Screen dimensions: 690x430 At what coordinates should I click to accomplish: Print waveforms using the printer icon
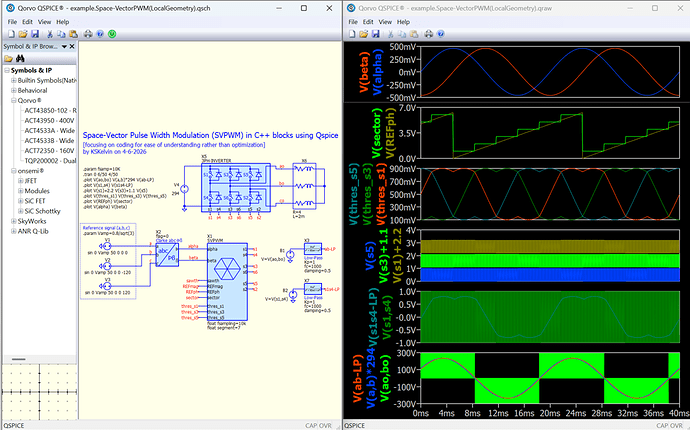click(x=429, y=34)
